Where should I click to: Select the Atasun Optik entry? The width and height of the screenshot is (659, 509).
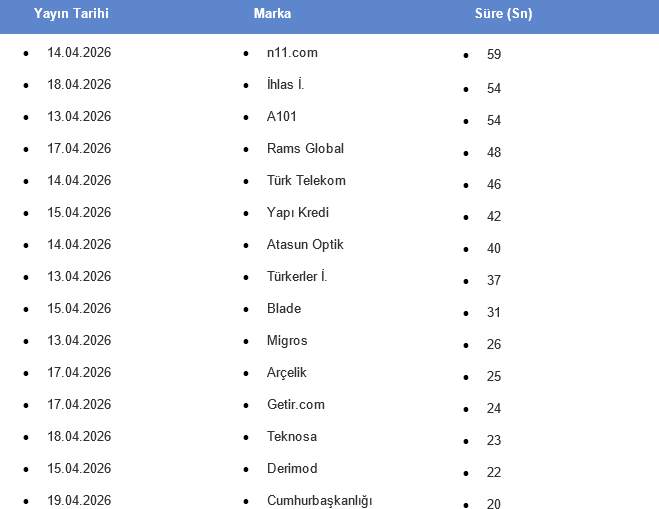tap(305, 244)
